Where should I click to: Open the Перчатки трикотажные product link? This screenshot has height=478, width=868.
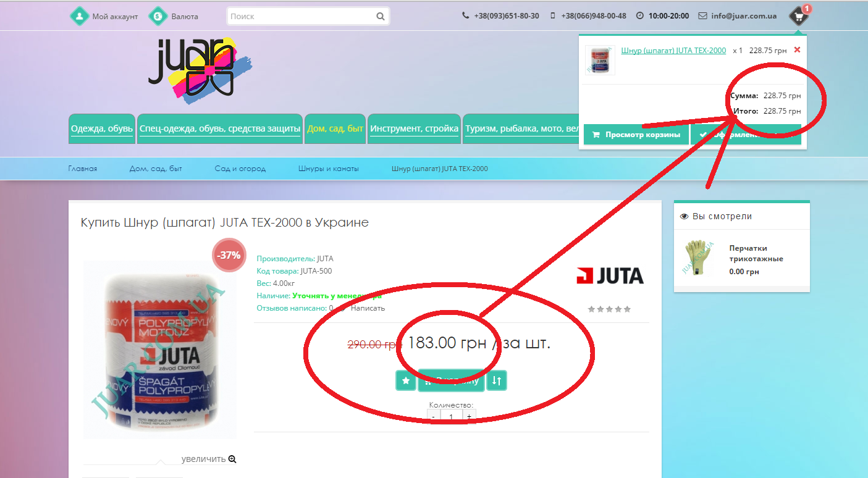(x=756, y=253)
